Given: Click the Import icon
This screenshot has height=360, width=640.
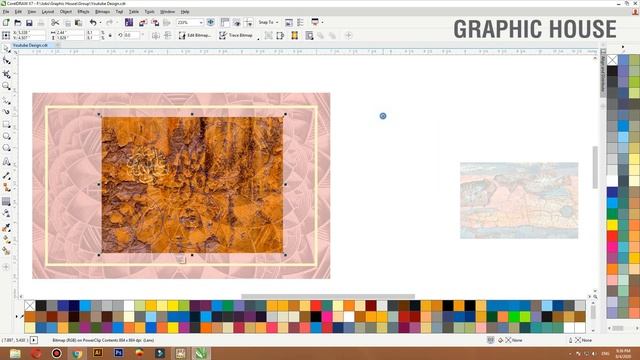Looking at the screenshot, I should coord(143,23).
